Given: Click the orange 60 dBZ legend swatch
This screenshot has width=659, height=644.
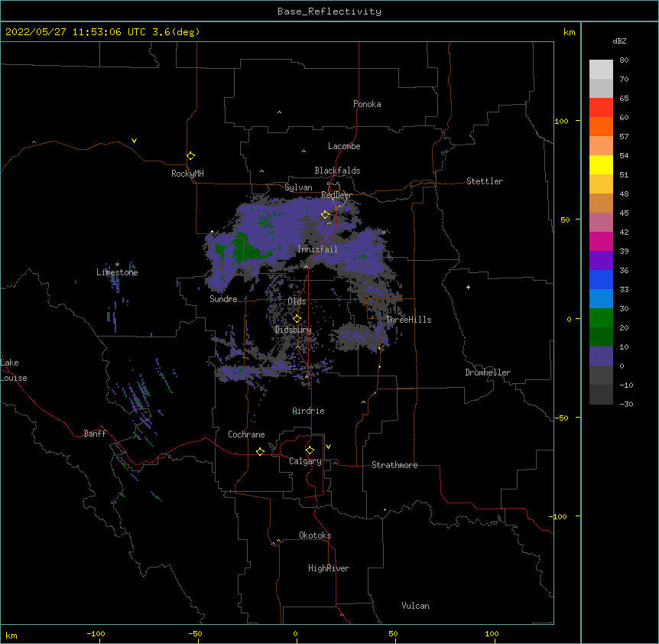Looking at the screenshot, I should (601, 126).
